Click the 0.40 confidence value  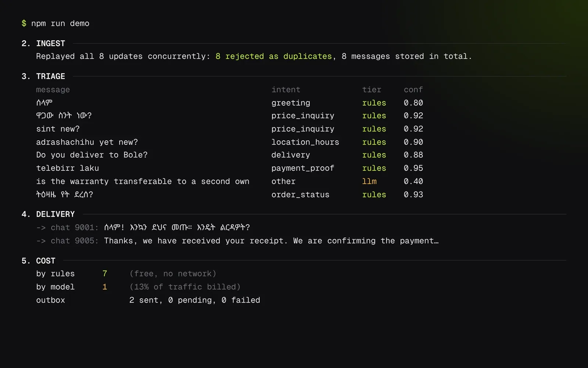click(x=413, y=181)
